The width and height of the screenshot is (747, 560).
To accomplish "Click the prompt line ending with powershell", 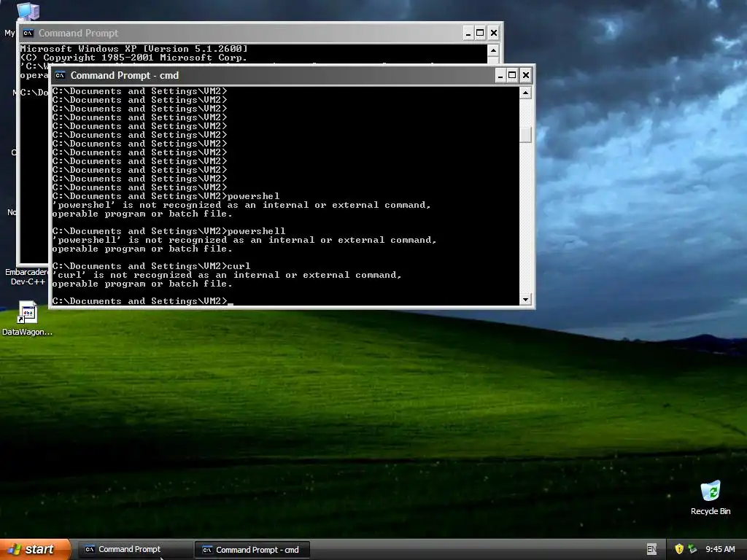I will click(x=169, y=231).
